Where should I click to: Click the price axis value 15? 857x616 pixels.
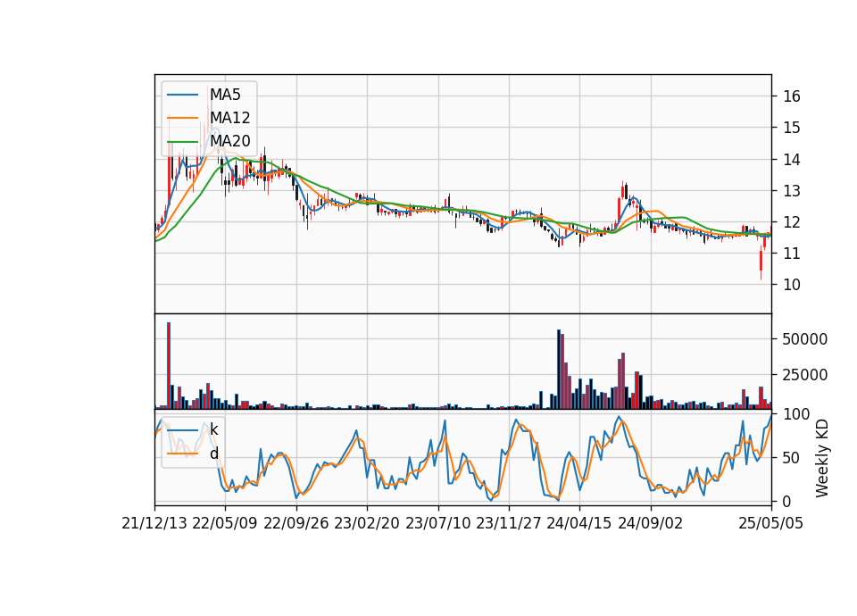(x=792, y=128)
